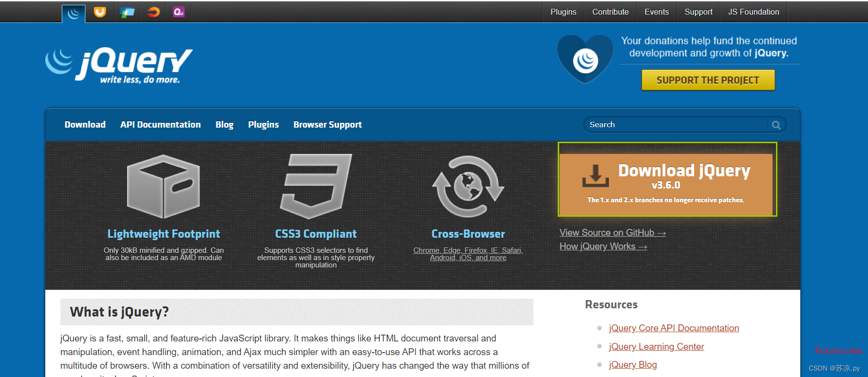Open the Chrome, Edge, Firefox browsers link
The width and height of the screenshot is (868, 377).
point(468,254)
